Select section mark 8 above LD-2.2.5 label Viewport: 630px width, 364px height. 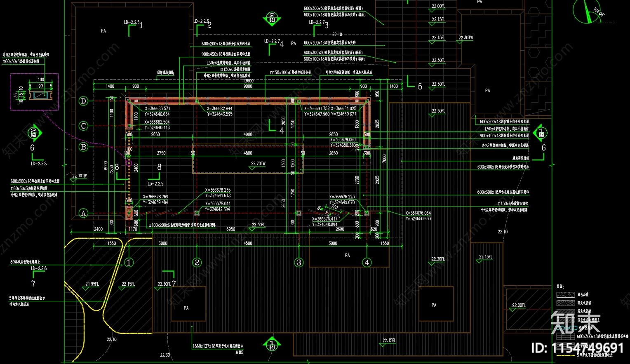[x=159, y=167]
